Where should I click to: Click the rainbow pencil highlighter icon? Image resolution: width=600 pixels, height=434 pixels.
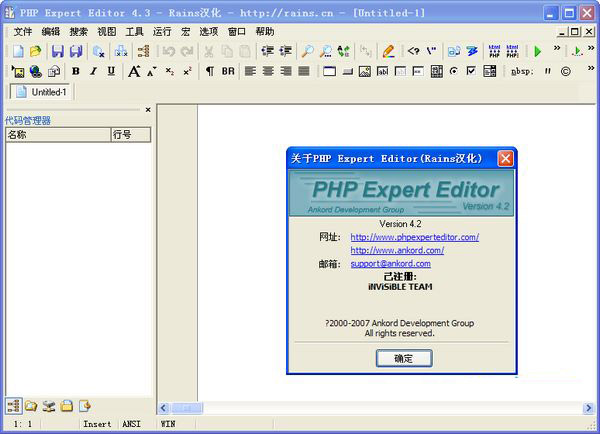pyautogui.click(x=388, y=51)
